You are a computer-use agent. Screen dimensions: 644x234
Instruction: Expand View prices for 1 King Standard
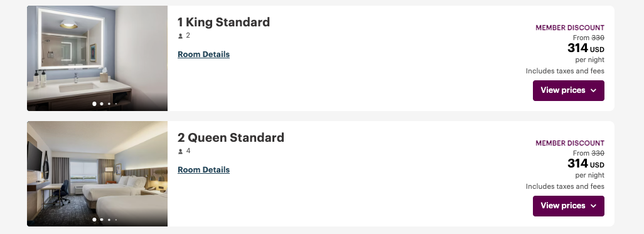(x=569, y=90)
